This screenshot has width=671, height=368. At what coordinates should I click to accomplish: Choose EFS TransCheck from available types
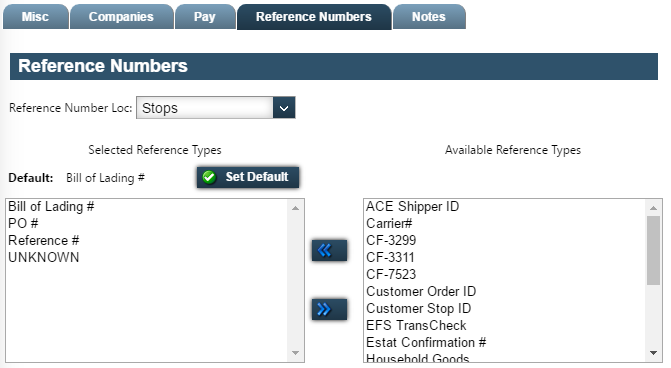(x=416, y=326)
